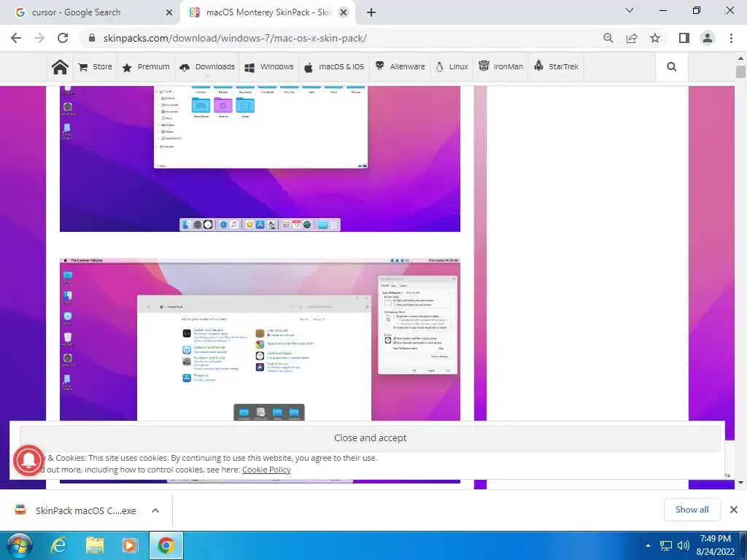This screenshot has height=560, width=747.
Task: Close the macOS Monterey SkinPack tab
Action: click(x=344, y=13)
